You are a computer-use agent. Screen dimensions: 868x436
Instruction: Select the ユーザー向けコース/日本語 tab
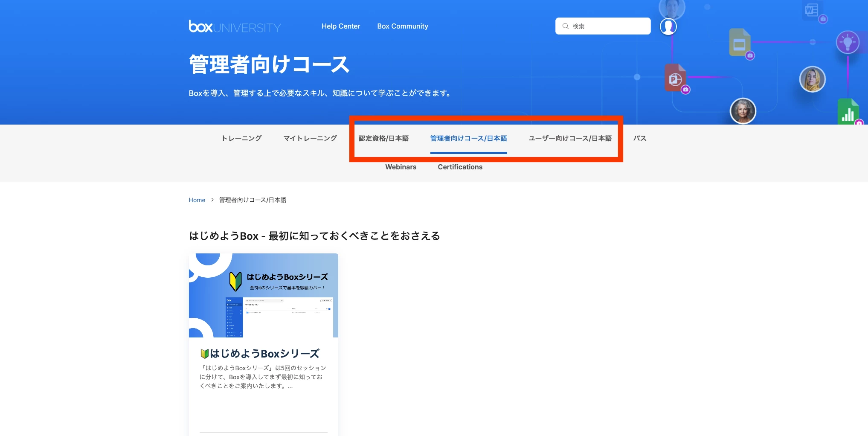coord(570,138)
